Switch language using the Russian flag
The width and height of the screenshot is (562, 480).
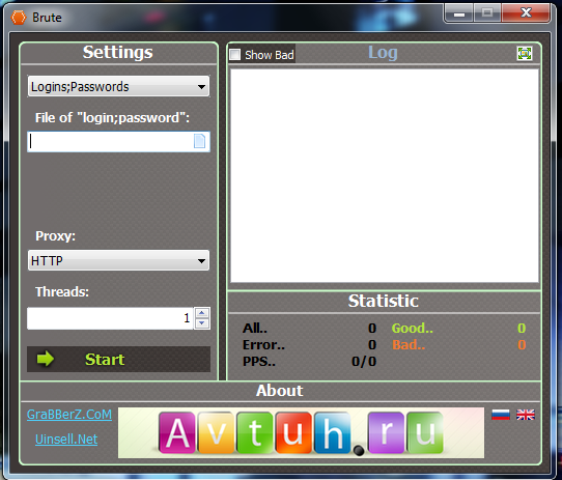500,415
